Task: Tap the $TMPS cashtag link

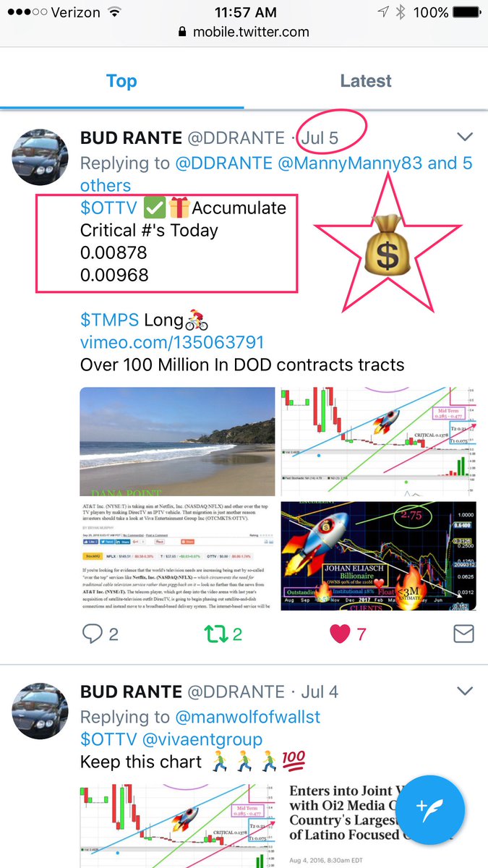Action: (x=110, y=319)
